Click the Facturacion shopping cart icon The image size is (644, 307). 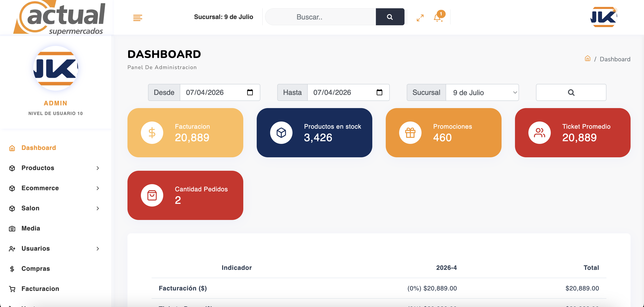12,288
